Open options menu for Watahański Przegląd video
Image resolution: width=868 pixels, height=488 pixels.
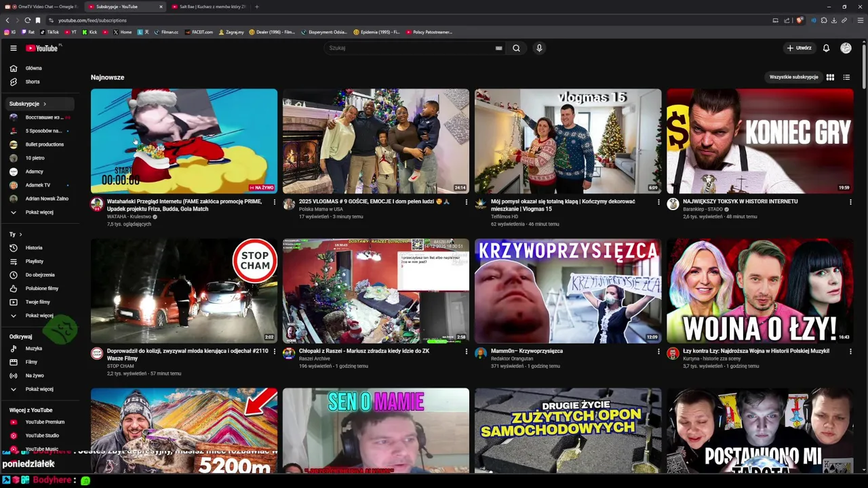[275, 202]
